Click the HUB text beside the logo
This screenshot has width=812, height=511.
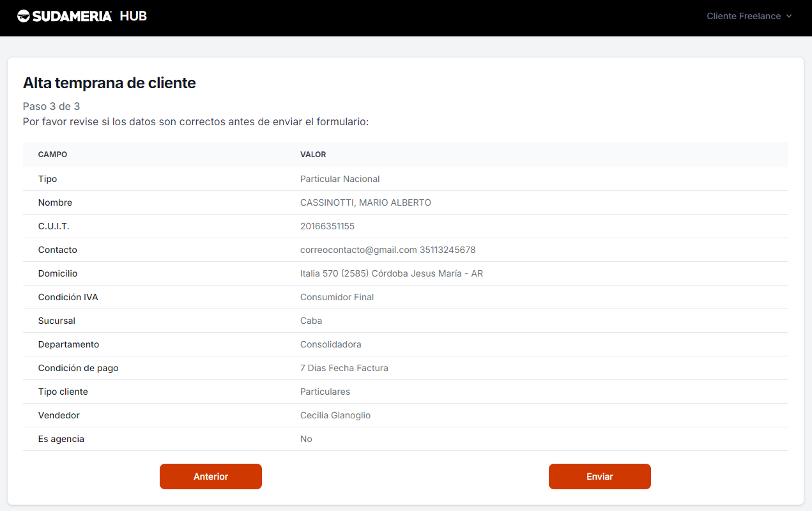coord(133,16)
